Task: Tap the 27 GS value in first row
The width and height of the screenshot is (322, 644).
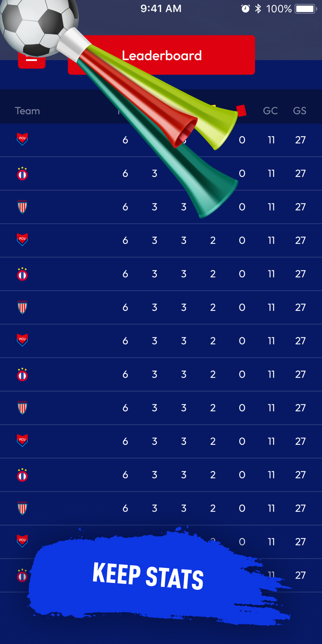Action: (x=301, y=140)
